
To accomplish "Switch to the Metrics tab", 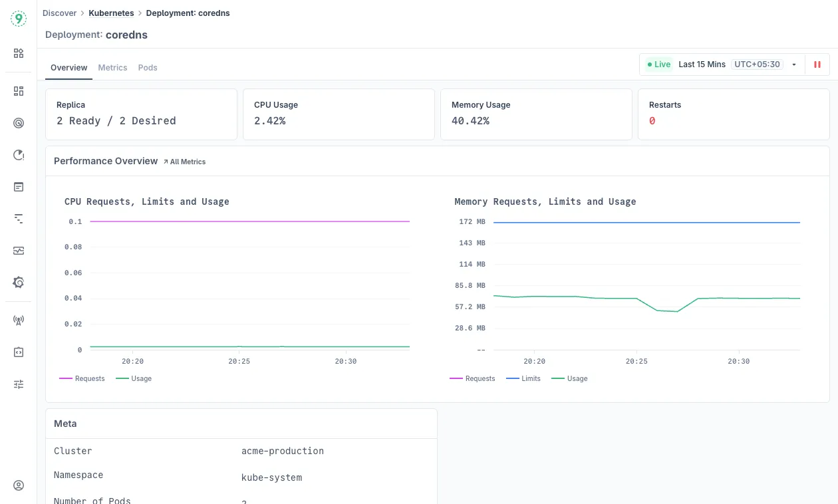I will pos(112,67).
